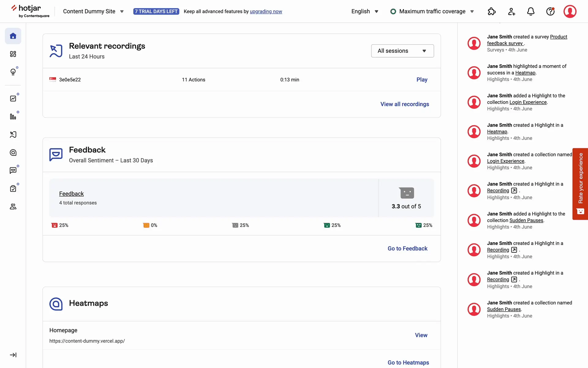Click the invite team member icon
Image resolution: width=588 pixels, height=368 pixels.
(x=511, y=11)
